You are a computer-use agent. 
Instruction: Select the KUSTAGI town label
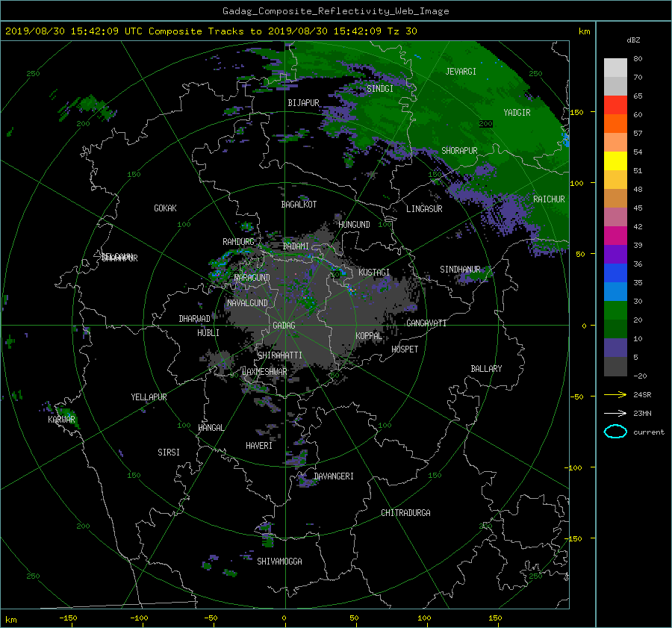point(374,273)
